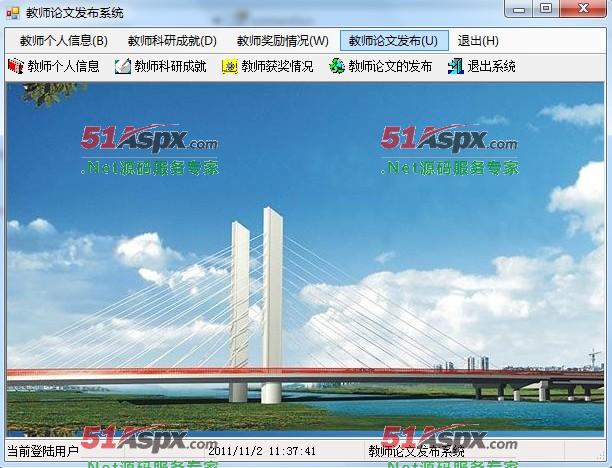This screenshot has width=612, height=468.
Task: Click the status bar size grip
Action: pyautogui.click(x=600, y=454)
